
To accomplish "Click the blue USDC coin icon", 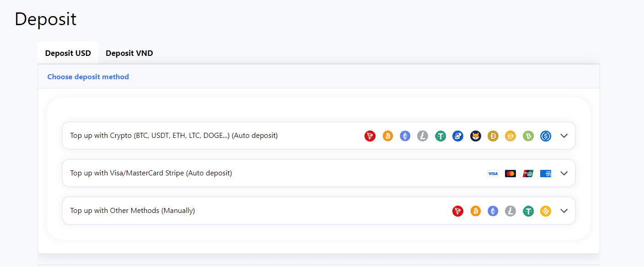I will pyautogui.click(x=546, y=136).
